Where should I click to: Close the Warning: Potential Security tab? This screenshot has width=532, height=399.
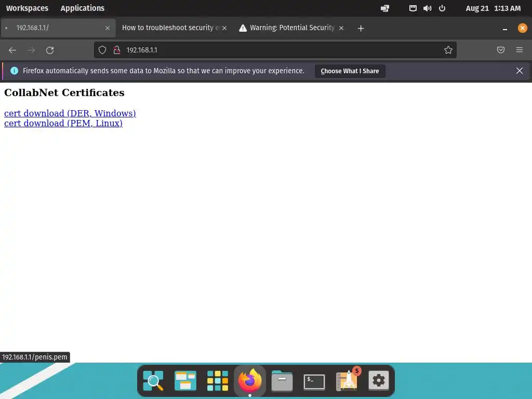[341, 28]
